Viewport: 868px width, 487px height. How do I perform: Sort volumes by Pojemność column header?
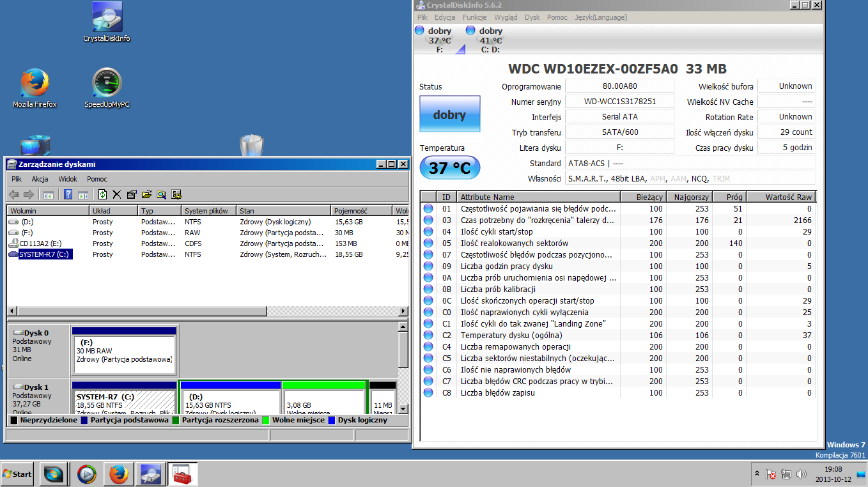coord(362,210)
